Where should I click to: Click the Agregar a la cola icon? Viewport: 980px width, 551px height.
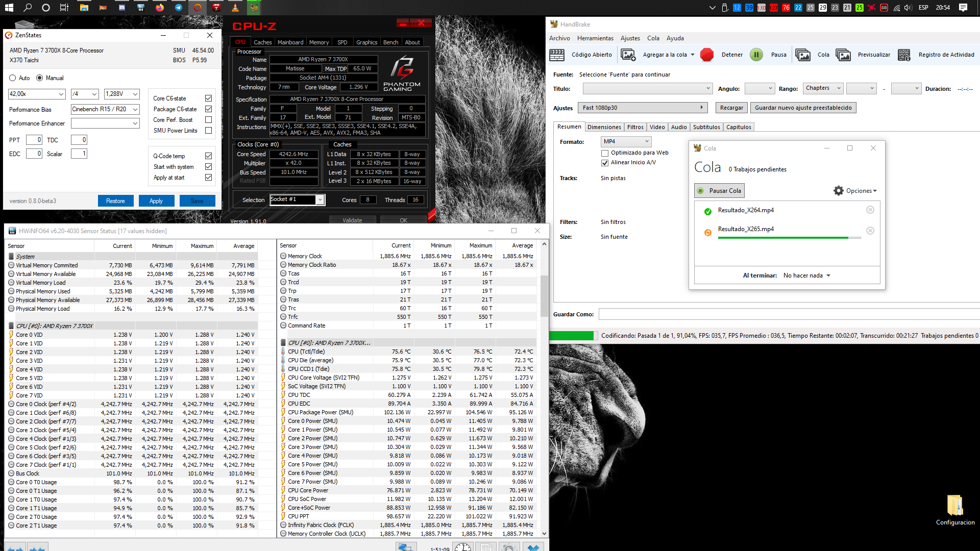[x=628, y=55]
